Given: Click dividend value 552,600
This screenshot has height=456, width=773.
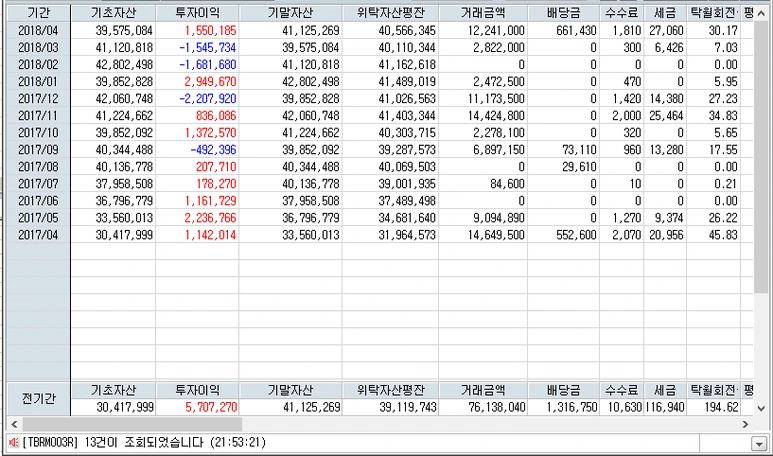Looking at the screenshot, I should (x=576, y=235).
